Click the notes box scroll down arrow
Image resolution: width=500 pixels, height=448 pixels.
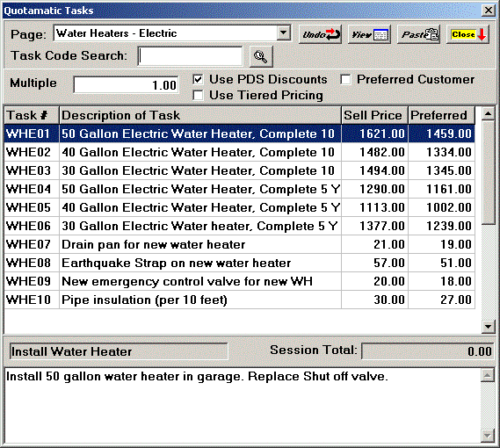(x=487, y=435)
